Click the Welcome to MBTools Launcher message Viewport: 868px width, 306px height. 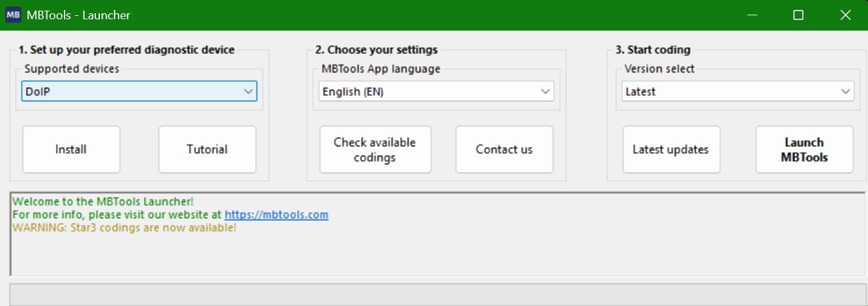coord(103,202)
